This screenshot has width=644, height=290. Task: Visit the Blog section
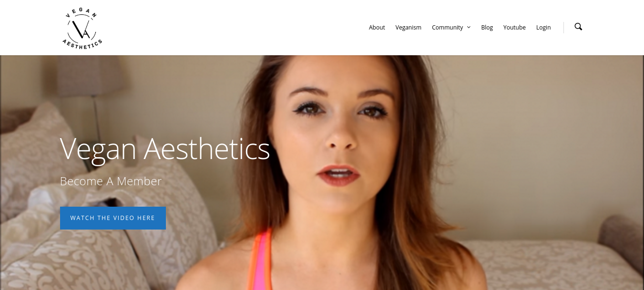(487, 27)
